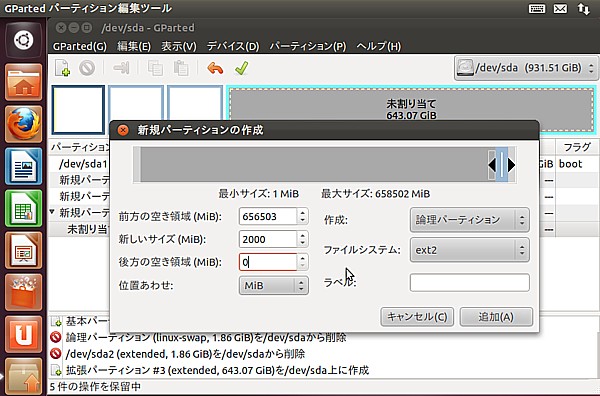Click the 新しいサイズ field showing 2000
The width and height of the screenshot is (600, 396).
pyautogui.click(x=268, y=240)
